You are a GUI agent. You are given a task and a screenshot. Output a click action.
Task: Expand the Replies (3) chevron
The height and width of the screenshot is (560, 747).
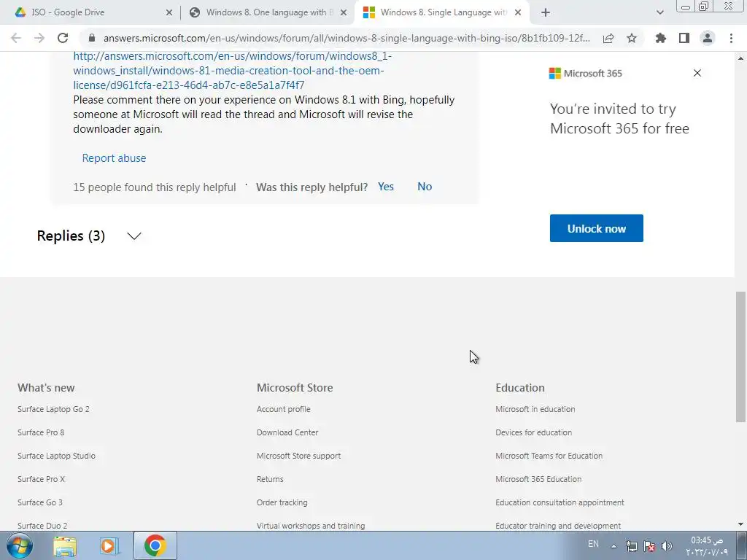(134, 236)
